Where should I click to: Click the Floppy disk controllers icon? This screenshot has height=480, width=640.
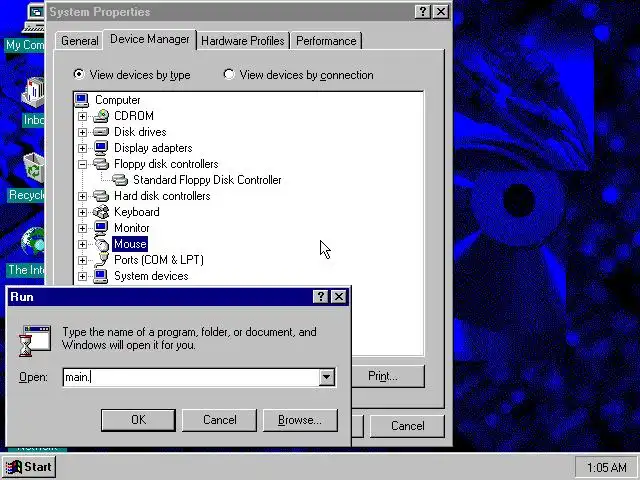101,164
